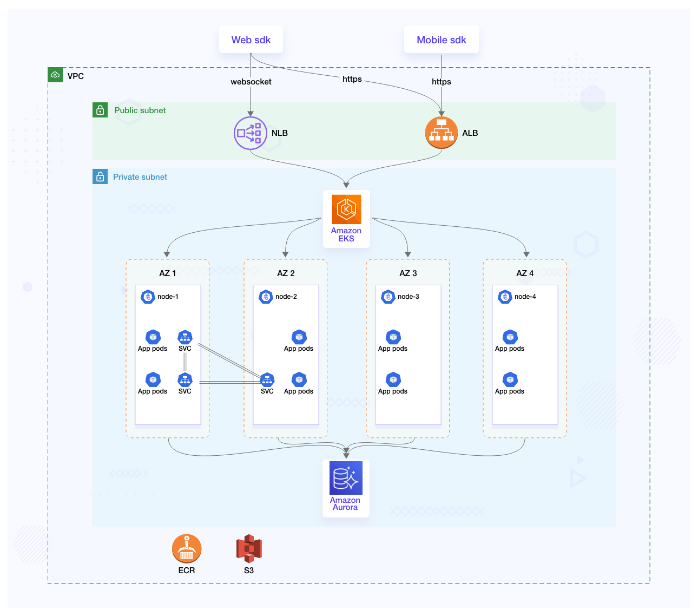
Task: Click the Amazon EKS label text
Action: click(x=346, y=234)
